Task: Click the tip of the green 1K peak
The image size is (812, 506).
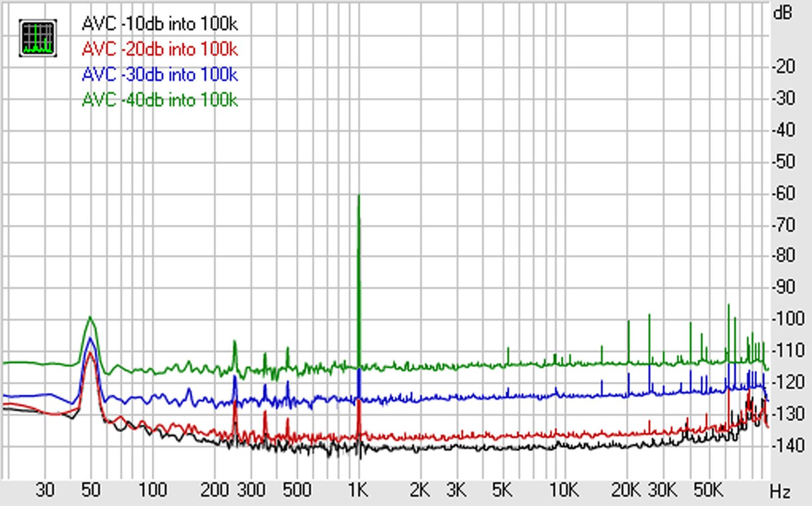Action: (359, 196)
